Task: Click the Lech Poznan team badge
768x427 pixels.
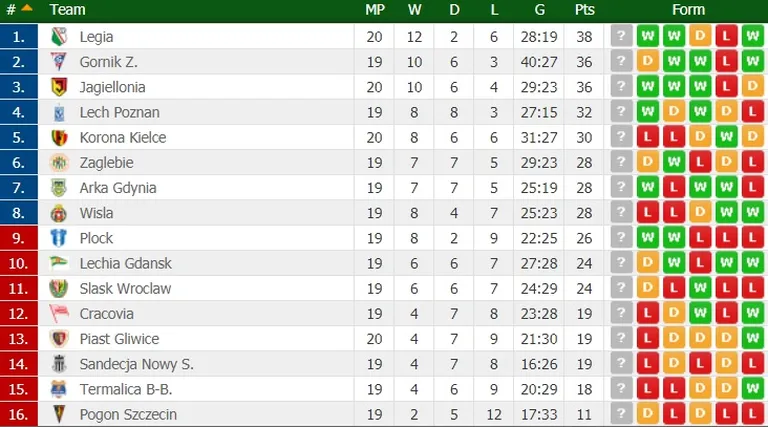Action: click(59, 113)
